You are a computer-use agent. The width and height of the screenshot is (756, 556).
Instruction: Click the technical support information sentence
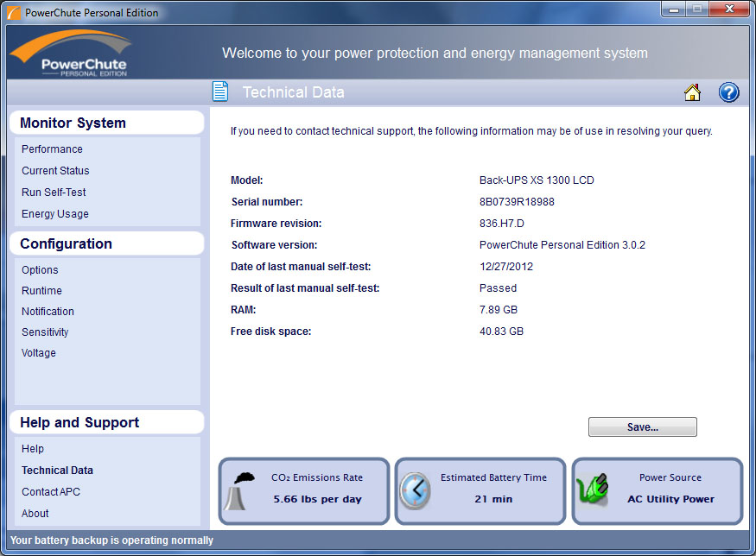(472, 131)
